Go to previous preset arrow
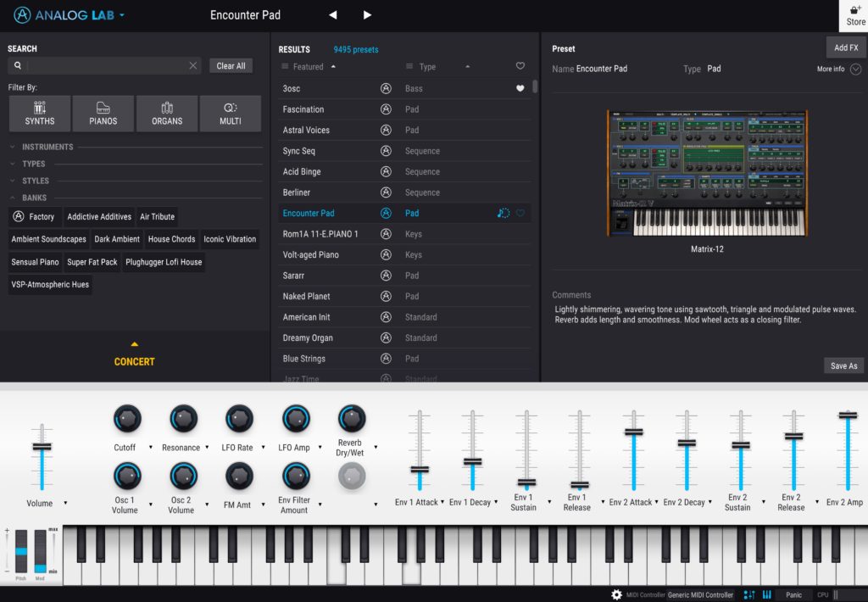This screenshot has height=602, width=868. tap(332, 15)
